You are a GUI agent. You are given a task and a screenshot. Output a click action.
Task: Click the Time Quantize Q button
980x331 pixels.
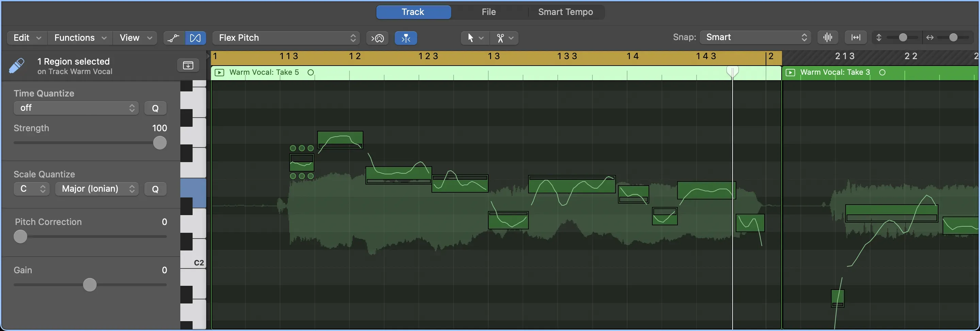[x=155, y=108]
